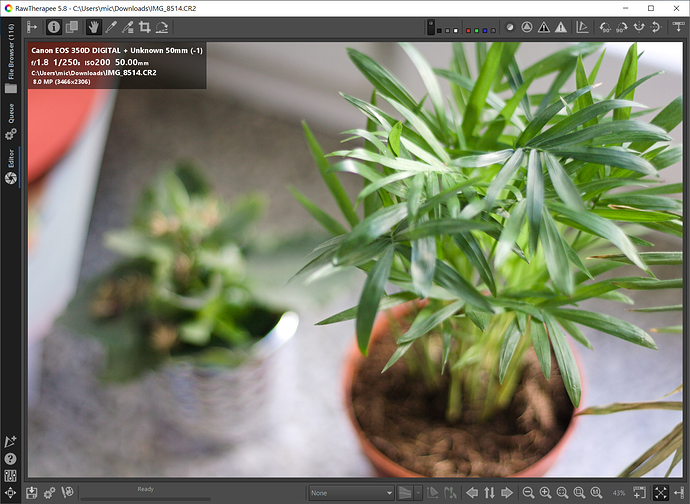The height and width of the screenshot is (504, 690).
Task: Toggle before/after view
Action: [72, 27]
